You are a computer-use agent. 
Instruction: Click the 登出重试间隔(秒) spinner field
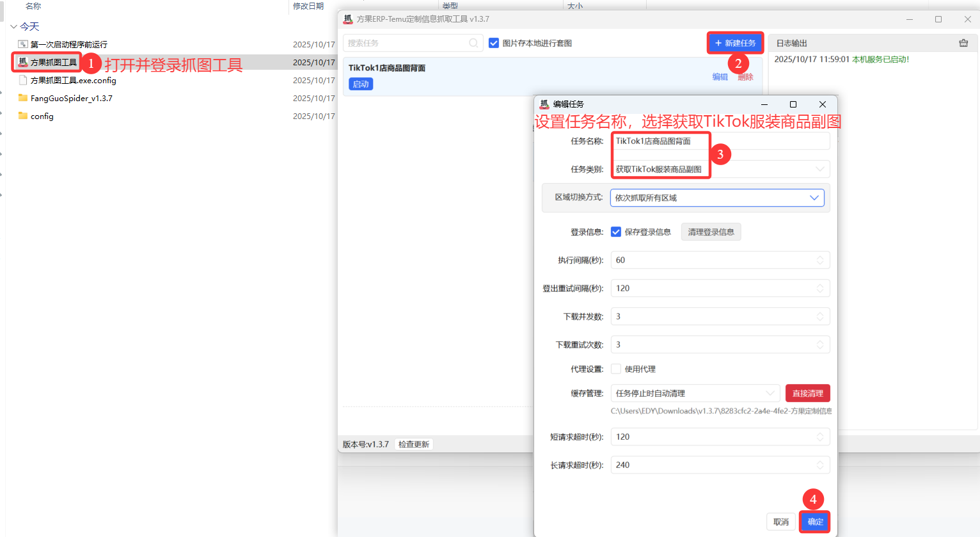[x=720, y=288]
